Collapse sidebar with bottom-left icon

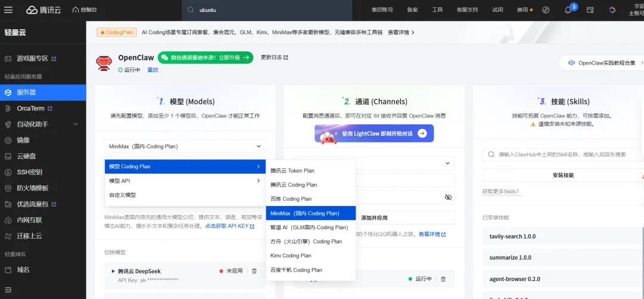(x=8, y=289)
